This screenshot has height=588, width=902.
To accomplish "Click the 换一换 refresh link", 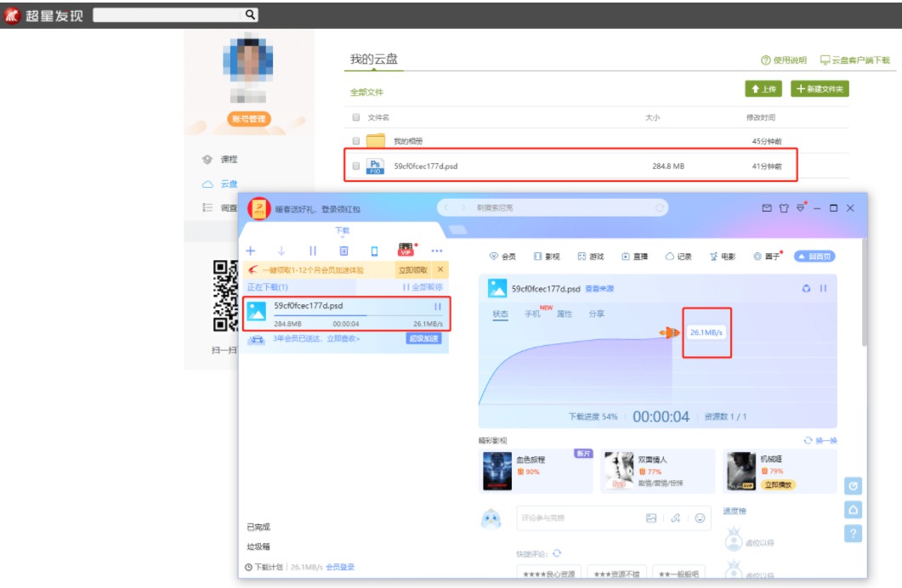I will pyautogui.click(x=820, y=440).
